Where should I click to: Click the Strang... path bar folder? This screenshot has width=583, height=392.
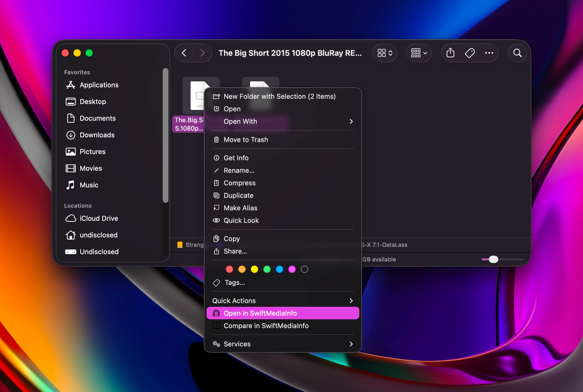(x=191, y=245)
